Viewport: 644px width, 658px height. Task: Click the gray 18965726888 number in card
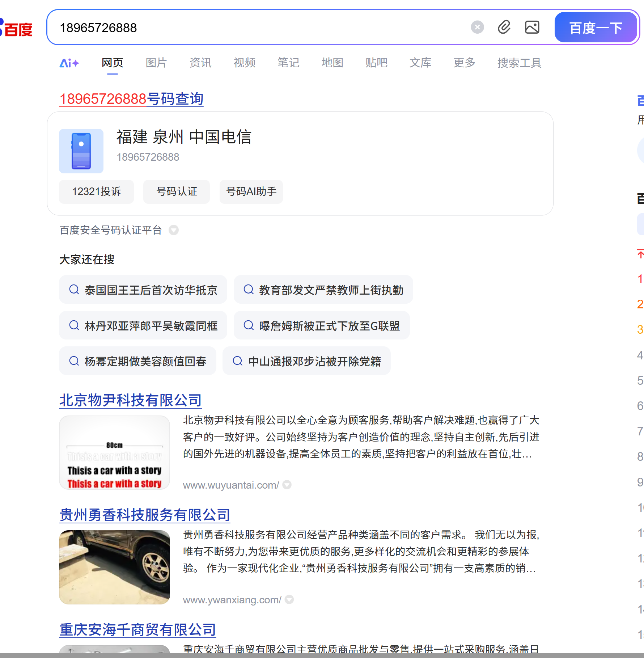coord(148,157)
